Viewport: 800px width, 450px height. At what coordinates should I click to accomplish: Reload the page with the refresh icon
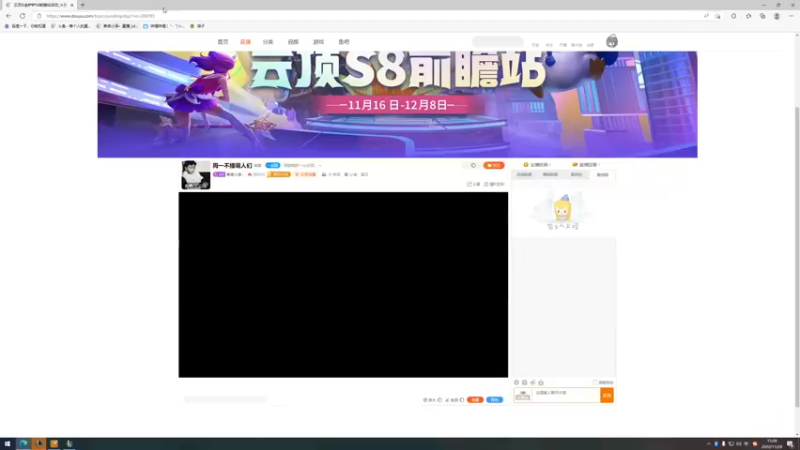tap(22, 16)
